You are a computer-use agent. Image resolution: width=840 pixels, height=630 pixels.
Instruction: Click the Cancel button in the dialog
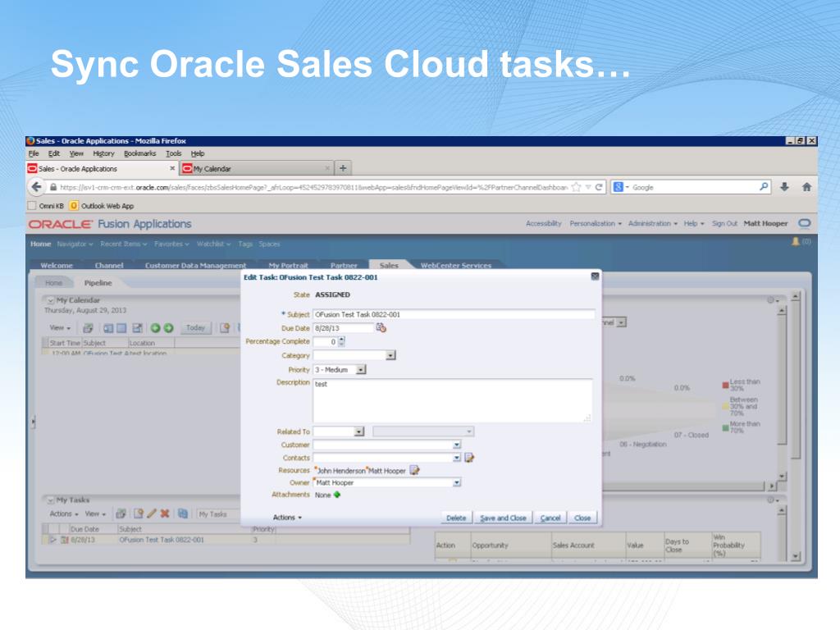pos(550,518)
